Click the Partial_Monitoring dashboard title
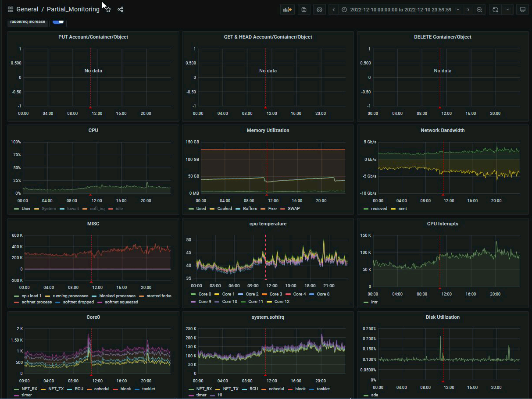532x399 pixels. (73, 10)
